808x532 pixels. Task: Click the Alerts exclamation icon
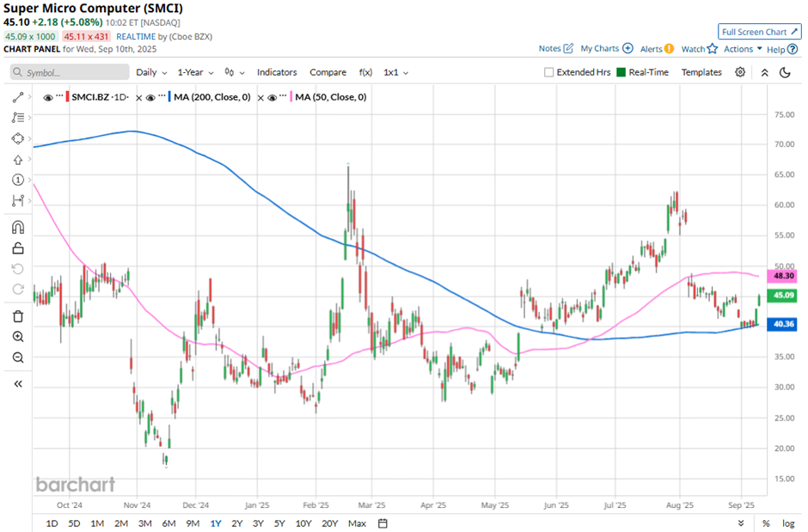click(x=669, y=49)
